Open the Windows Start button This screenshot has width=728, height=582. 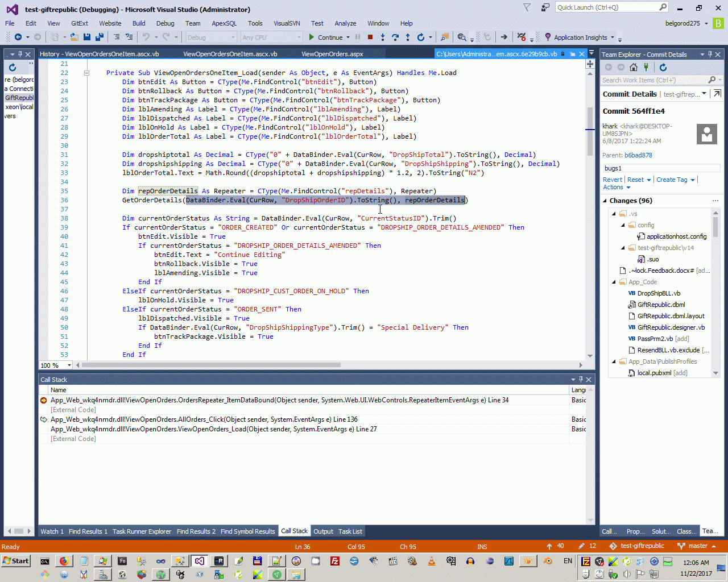[x=16, y=561]
